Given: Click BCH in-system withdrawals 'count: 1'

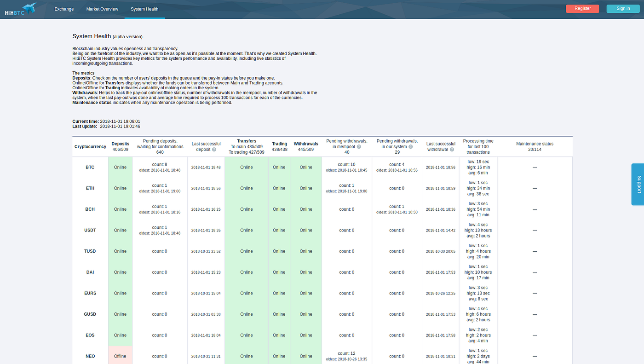Looking at the screenshot, I should coord(397,206).
